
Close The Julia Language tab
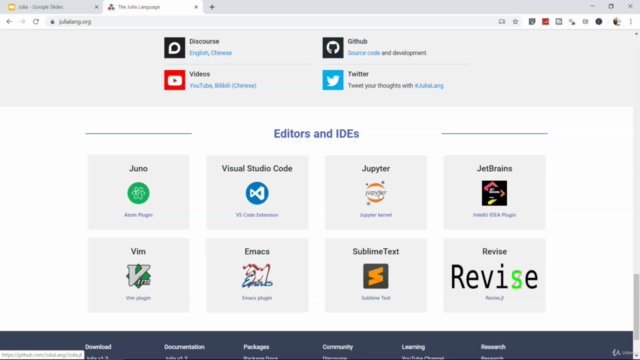point(196,7)
